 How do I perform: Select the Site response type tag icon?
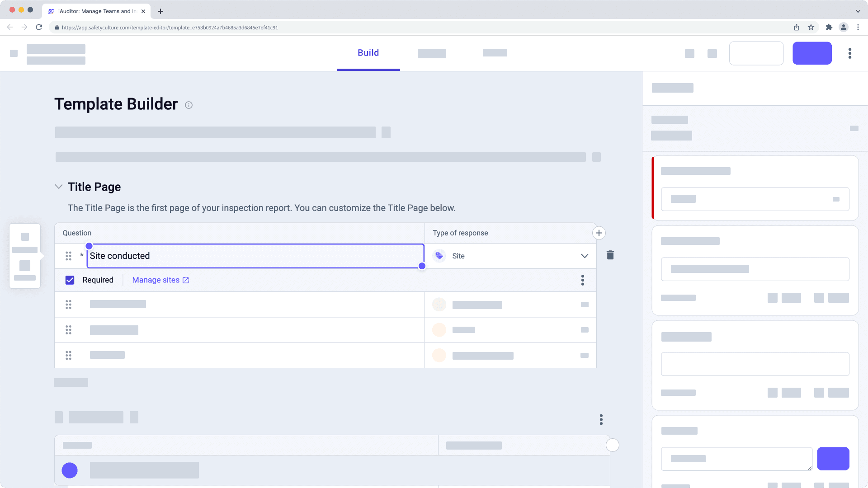(x=439, y=256)
